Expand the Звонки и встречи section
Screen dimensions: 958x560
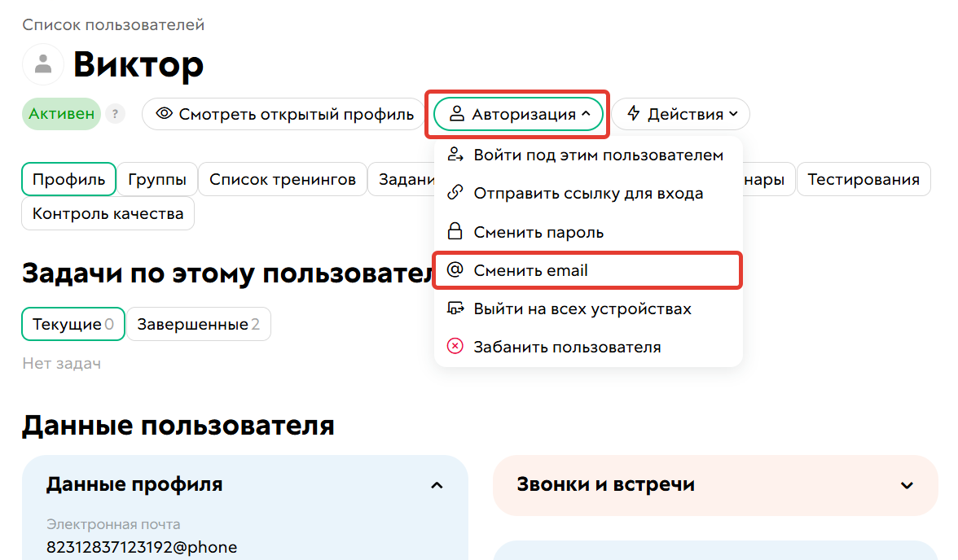point(907,484)
